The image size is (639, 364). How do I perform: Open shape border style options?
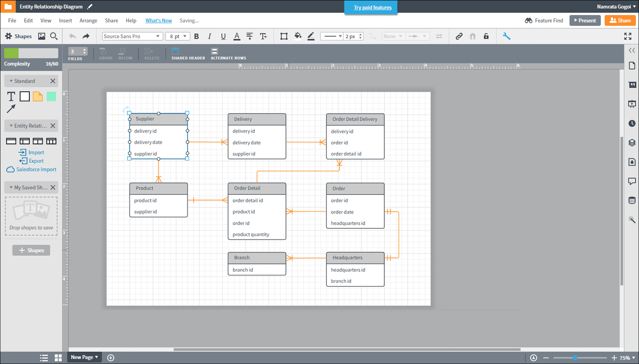pos(284,36)
